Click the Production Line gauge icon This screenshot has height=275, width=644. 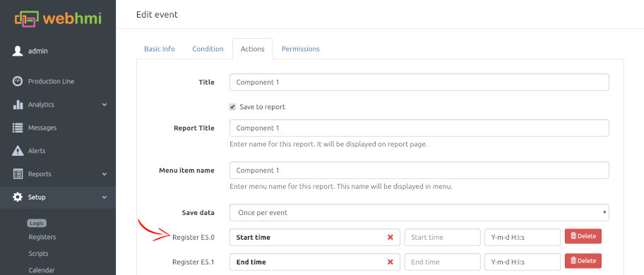pyautogui.click(x=18, y=81)
